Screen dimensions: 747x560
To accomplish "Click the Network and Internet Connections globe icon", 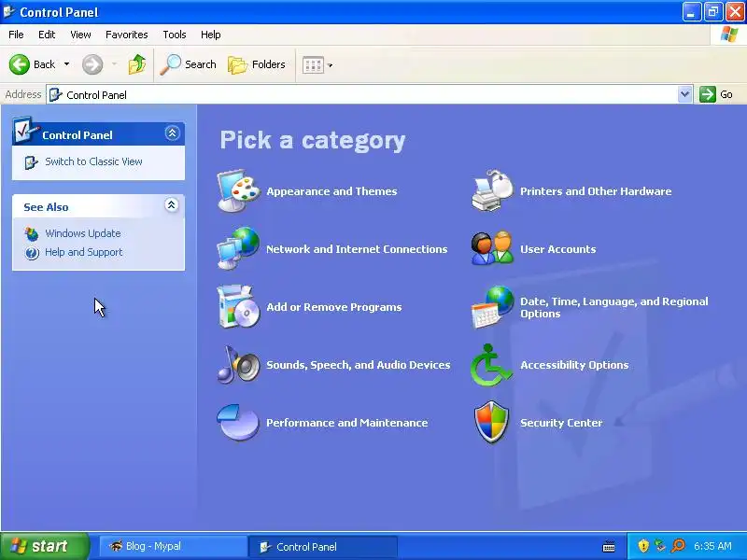I will click(238, 248).
